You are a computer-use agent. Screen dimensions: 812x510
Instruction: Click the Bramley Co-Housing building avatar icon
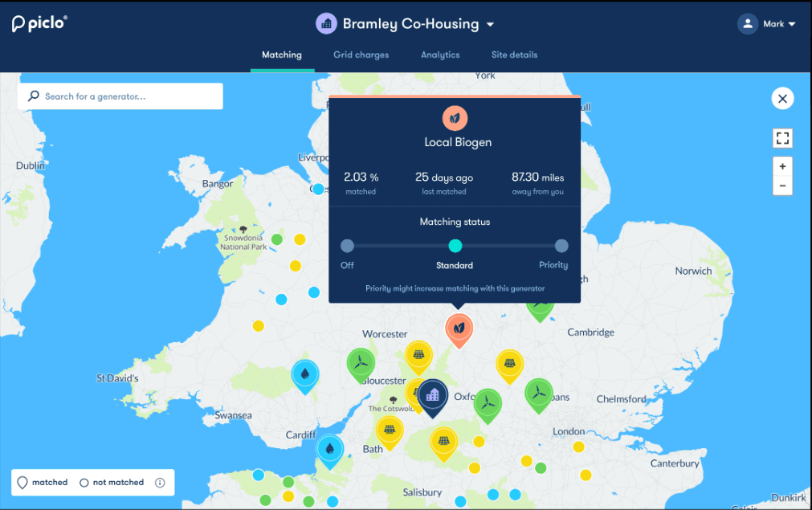click(x=326, y=24)
